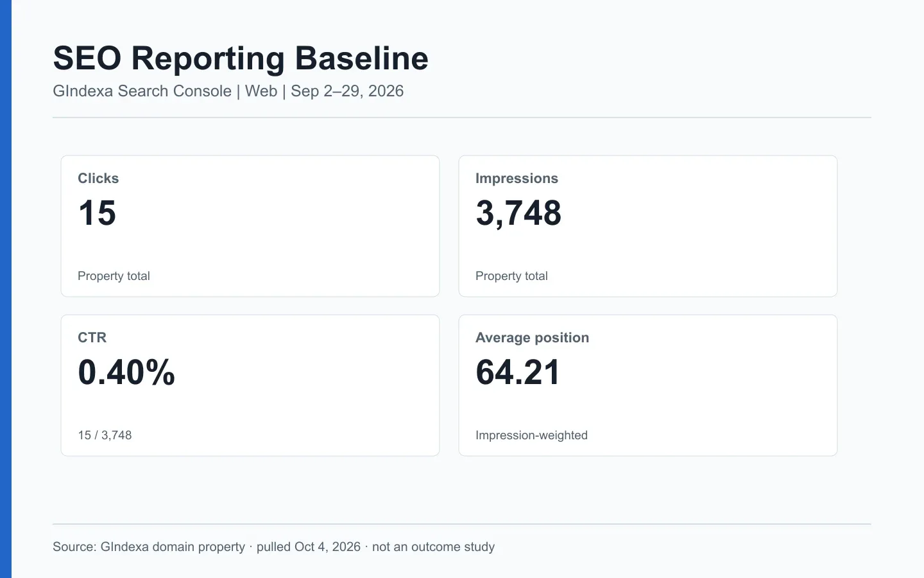Click the "15 / 3,748" calculation note

point(105,435)
